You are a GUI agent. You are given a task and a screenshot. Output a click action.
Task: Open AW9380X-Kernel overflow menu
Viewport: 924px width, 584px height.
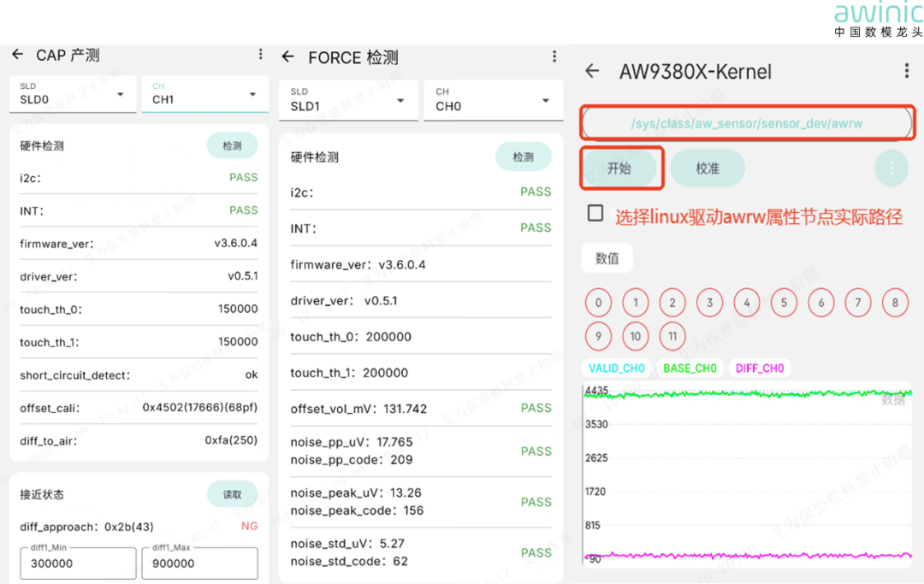(x=907, y=72)
